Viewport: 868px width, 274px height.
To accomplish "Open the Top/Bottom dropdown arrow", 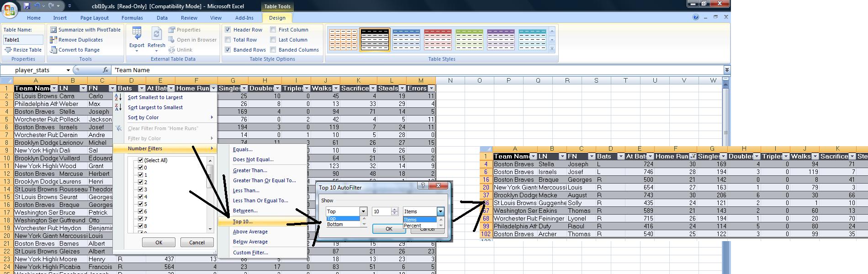I will tap(363, 211).
